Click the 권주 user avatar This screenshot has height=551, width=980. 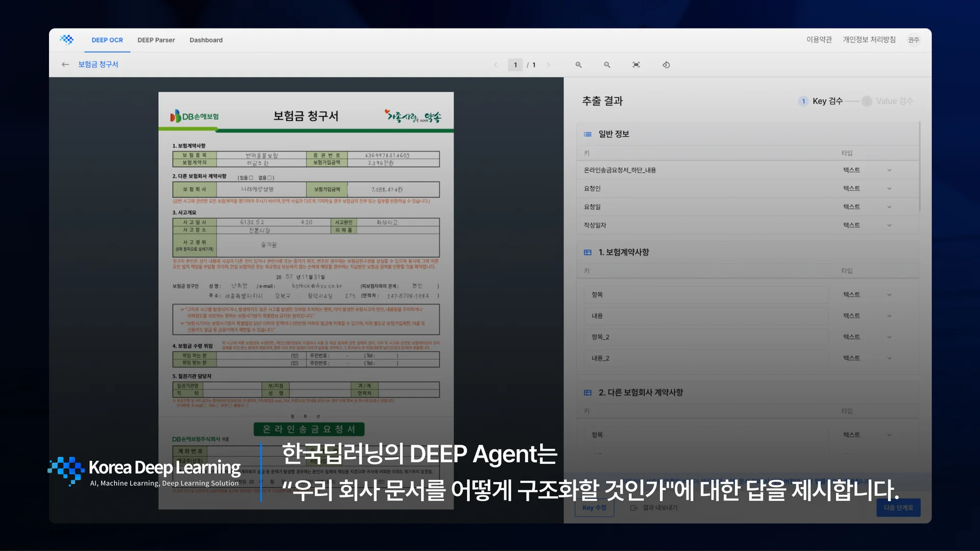coord(914,40)
